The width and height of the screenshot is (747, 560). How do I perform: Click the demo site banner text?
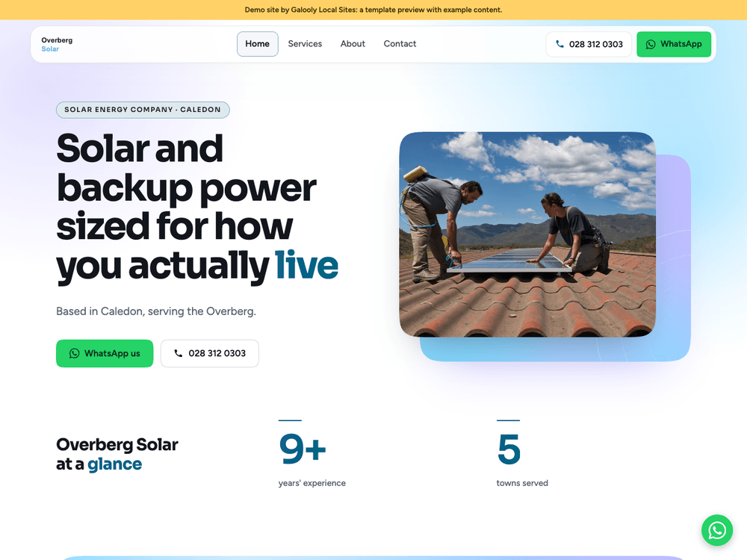click(x=373, y=10)
